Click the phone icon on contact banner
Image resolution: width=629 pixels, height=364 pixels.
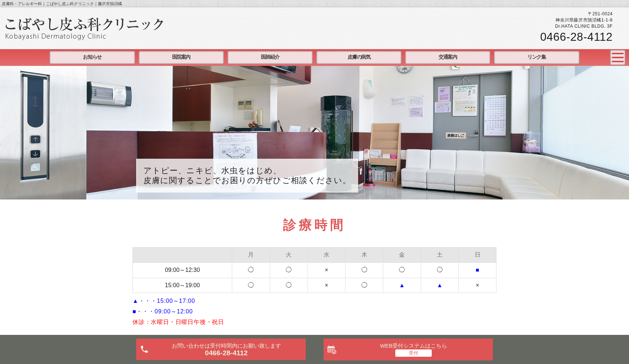coord(145,349)
